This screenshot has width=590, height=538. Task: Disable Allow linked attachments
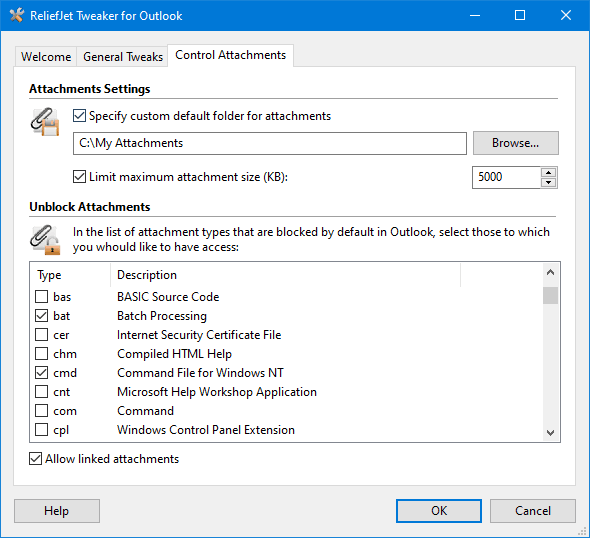[x=35, y=459]
